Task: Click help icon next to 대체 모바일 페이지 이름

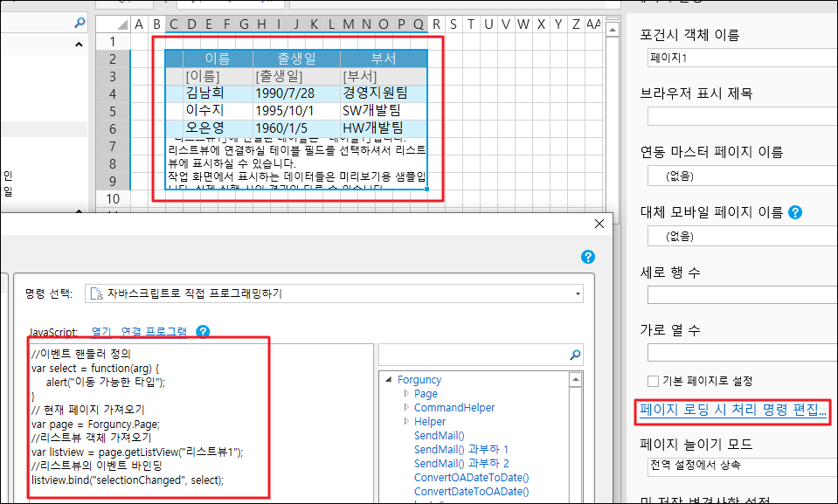Action: pyautogui.click(x=795, y=212)
